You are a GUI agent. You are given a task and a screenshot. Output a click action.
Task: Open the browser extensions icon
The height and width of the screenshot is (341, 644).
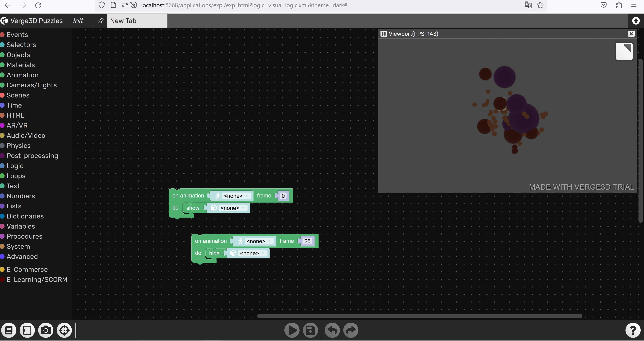pyautogui.click(x=619, y=5)
